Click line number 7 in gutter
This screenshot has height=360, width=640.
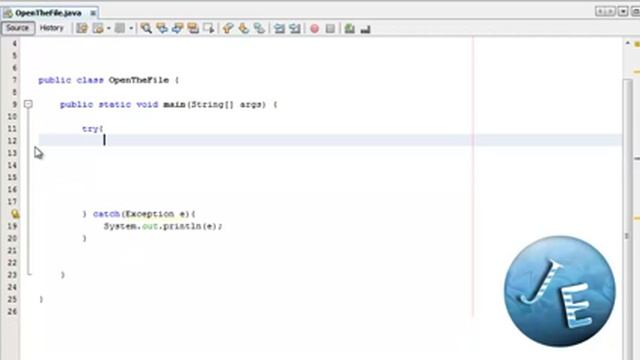tap(14, 80)
